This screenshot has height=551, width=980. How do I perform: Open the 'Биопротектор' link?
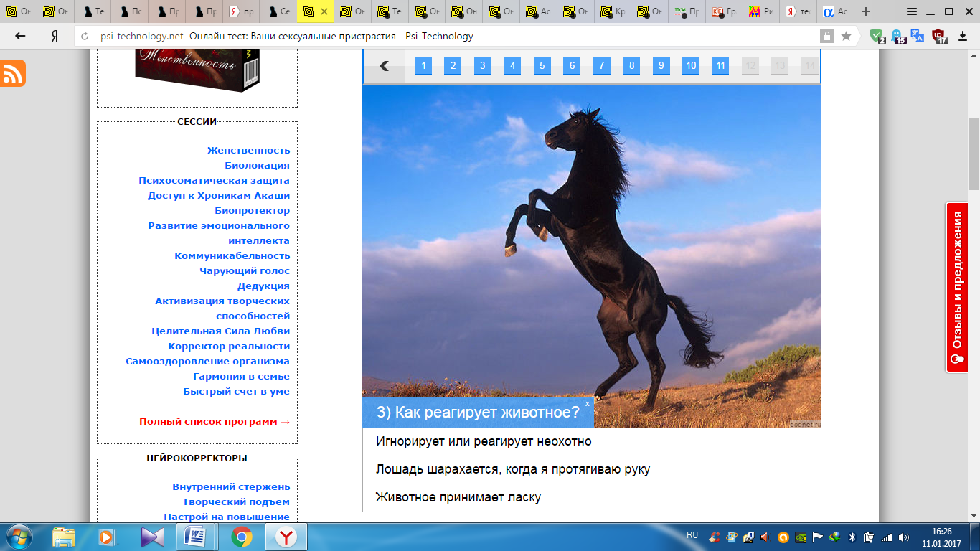pyautogui.click(x=252, y=210)
